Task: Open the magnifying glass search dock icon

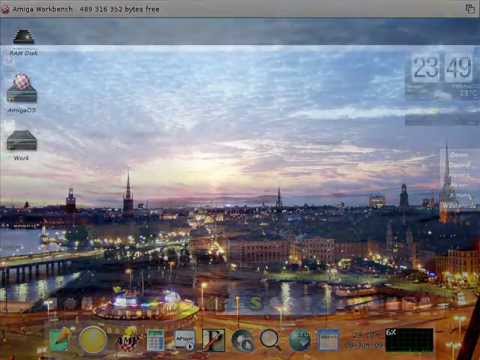Action: point(270,339)
